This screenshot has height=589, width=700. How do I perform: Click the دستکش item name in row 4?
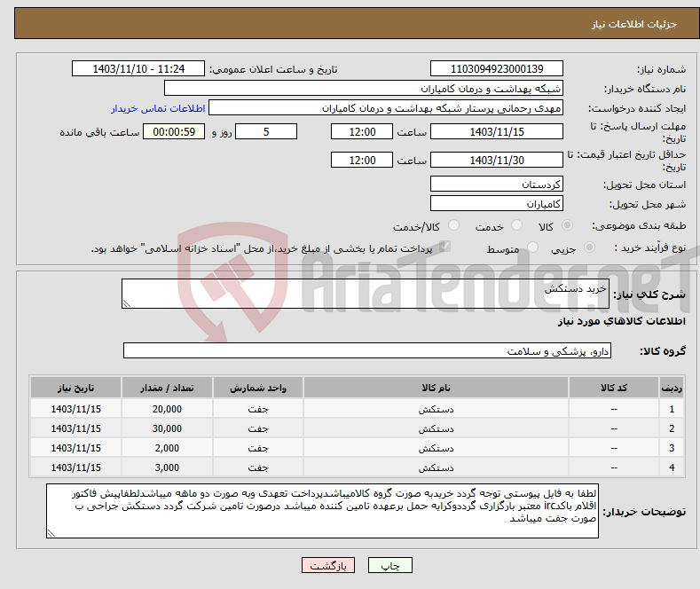(x=436, y=467)
